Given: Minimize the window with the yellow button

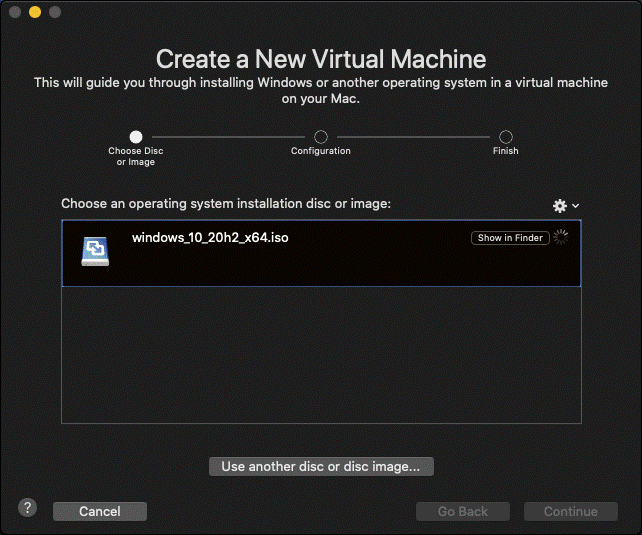Looking at the screenshot, I should (x=34, y=12).
